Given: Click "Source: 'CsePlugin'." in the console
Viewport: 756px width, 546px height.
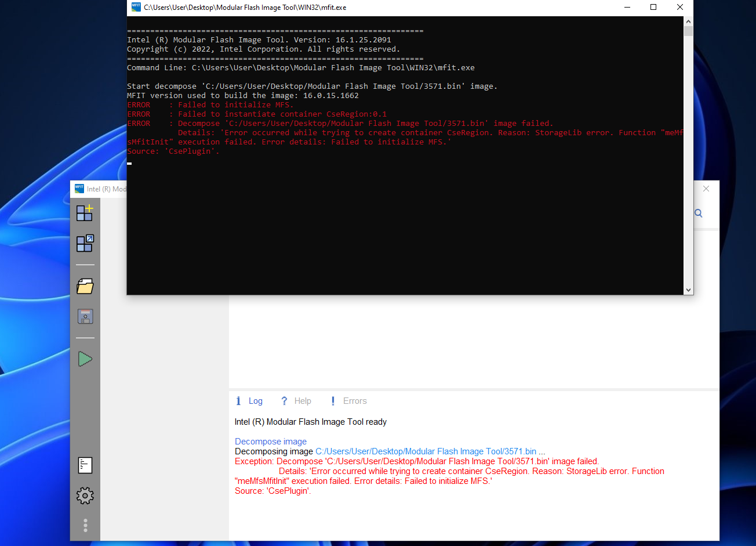Looking at the screenshot, I should point(173,151).
